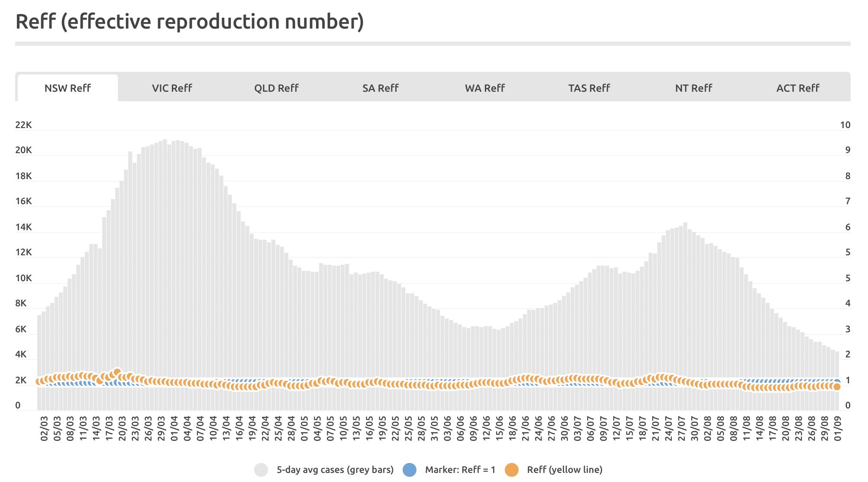Viewport: 868px width, 482px height.
Task: Switch to WA Reff tab
Action: [x=485, y=88]
